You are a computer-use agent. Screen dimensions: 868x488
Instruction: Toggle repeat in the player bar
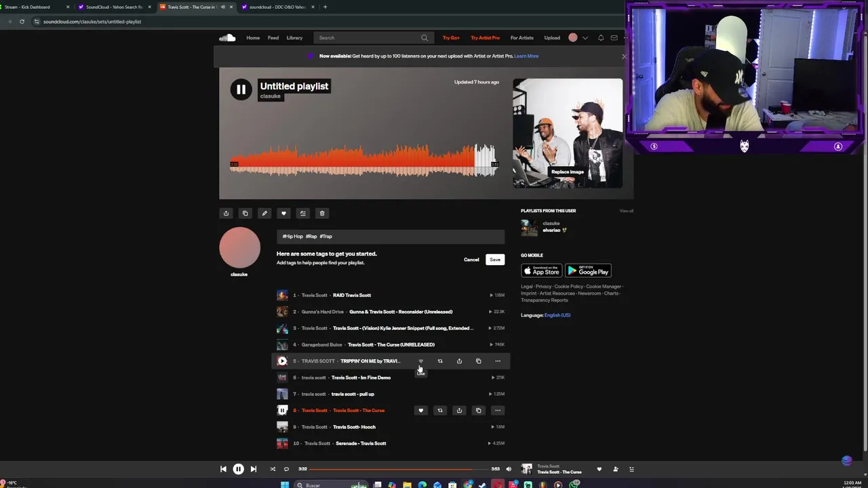click(286, 469)
